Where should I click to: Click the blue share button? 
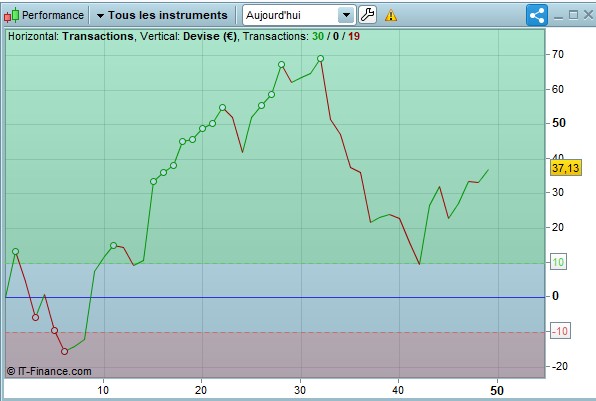tap(537, 15)
